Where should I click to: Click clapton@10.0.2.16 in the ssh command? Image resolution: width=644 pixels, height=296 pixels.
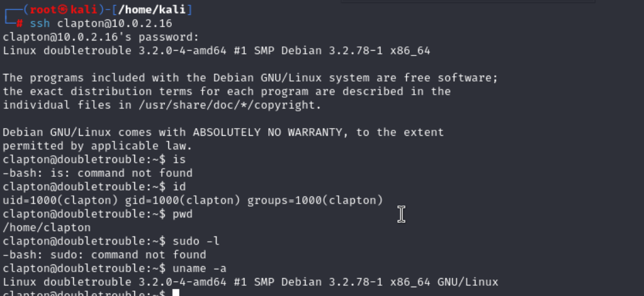[x=115, y=23]
